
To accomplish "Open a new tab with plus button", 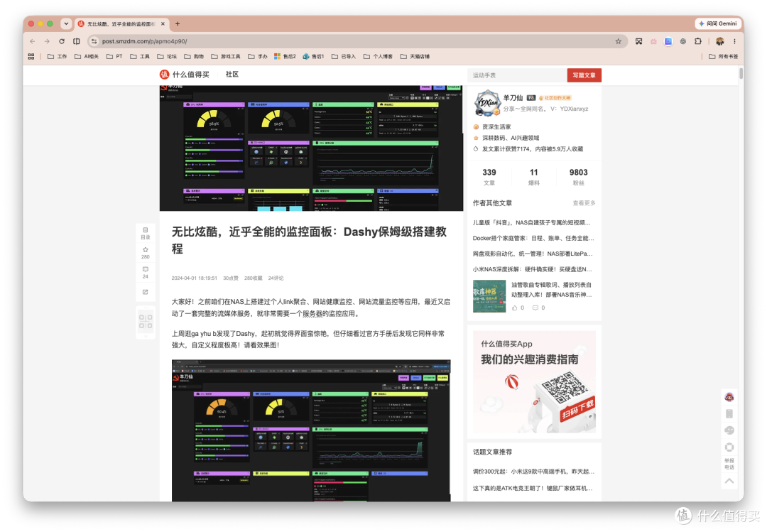I will (x=178, y=23).
